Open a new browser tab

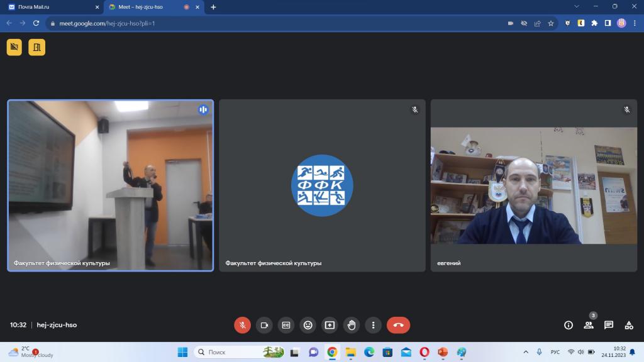tap(213, 7)
